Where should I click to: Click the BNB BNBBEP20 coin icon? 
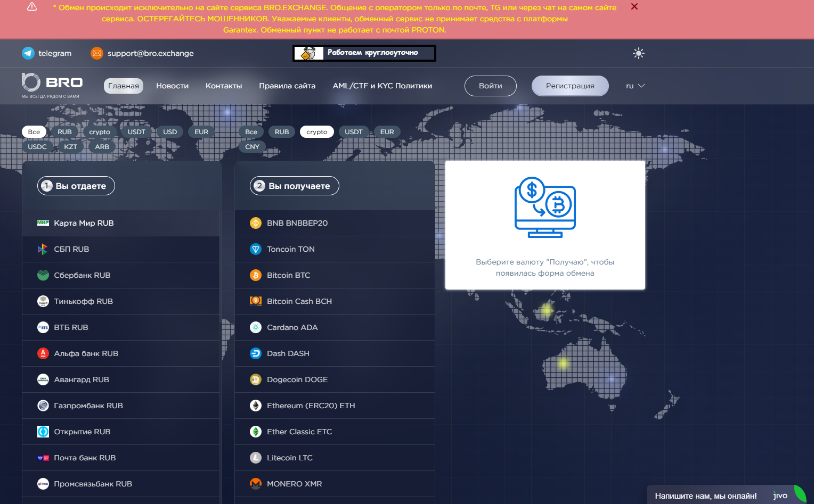pos(256,223)
